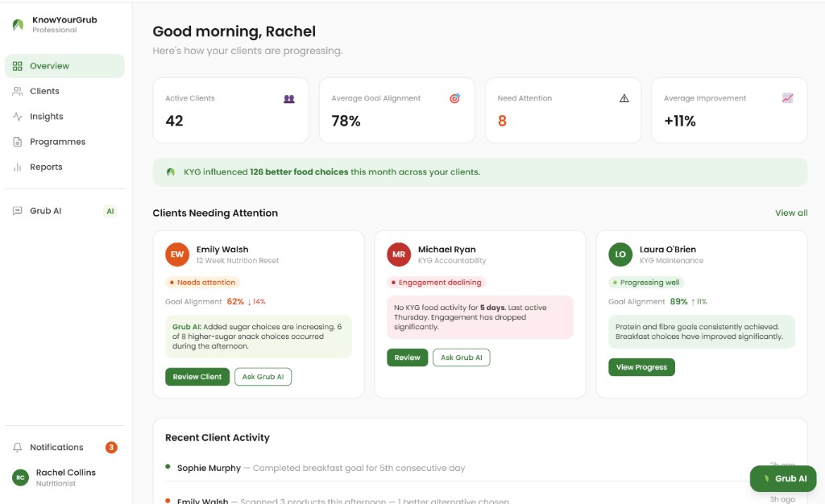Screen dimensions: 825x504
Task: Click the Clients people icon in sidebar
Action: (18, 92)
